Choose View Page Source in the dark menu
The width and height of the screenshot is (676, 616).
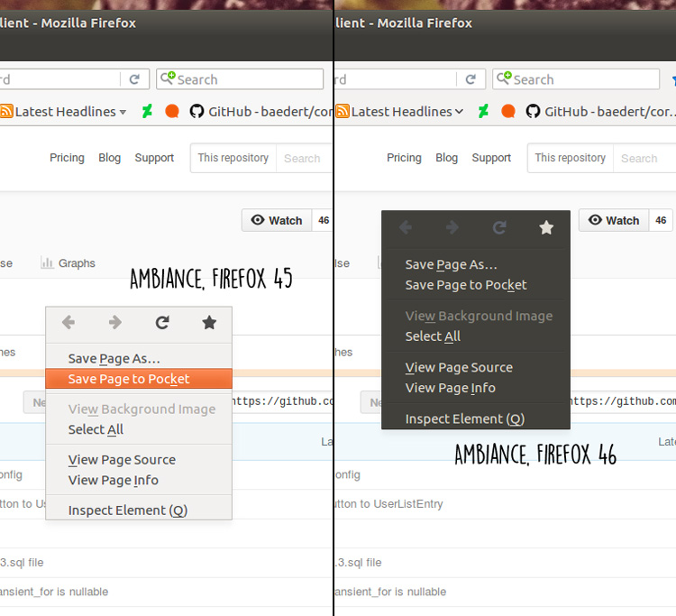(x=459, y=367)
